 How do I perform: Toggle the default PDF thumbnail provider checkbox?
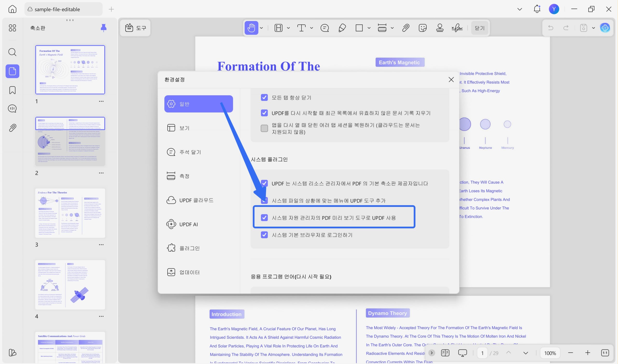(264, 183)
